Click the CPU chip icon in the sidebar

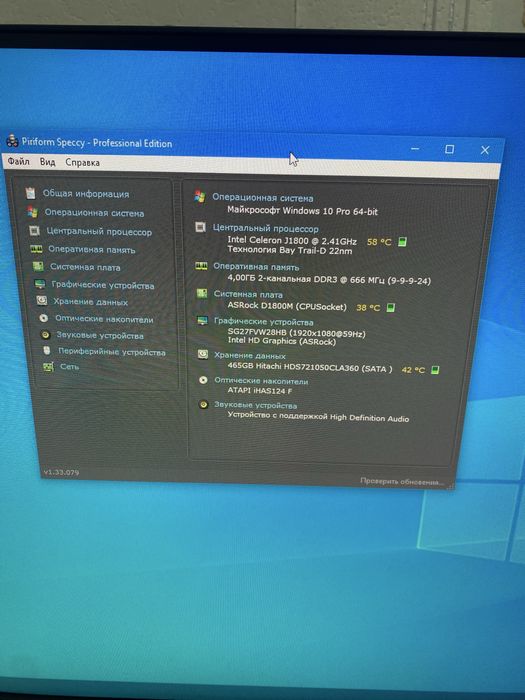tap(34, 230)
